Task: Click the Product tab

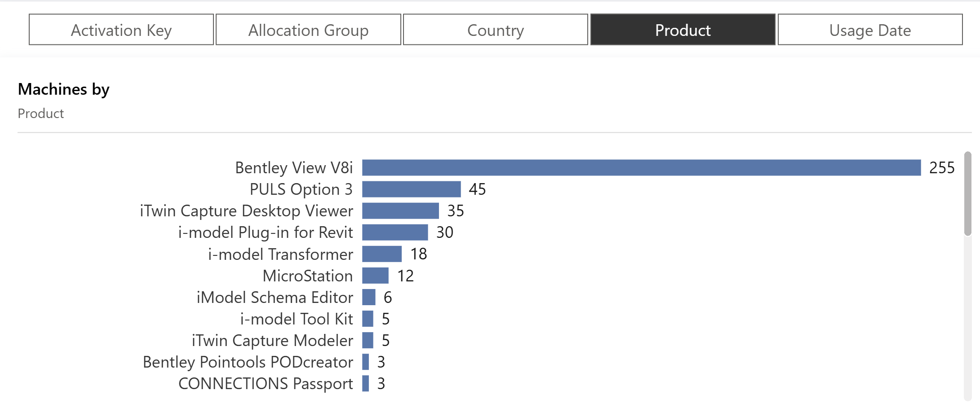Action: pos(683,30)
